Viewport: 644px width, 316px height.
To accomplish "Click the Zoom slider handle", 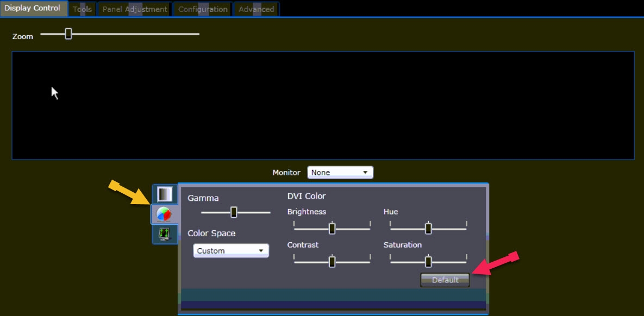I will click(x=68, y=34).
